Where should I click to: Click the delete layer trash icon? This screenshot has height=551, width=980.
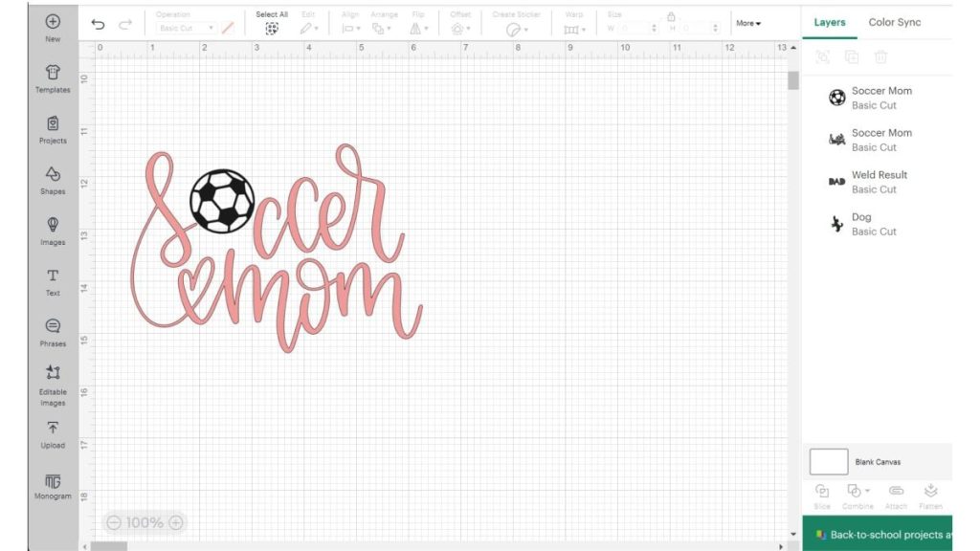880,57
